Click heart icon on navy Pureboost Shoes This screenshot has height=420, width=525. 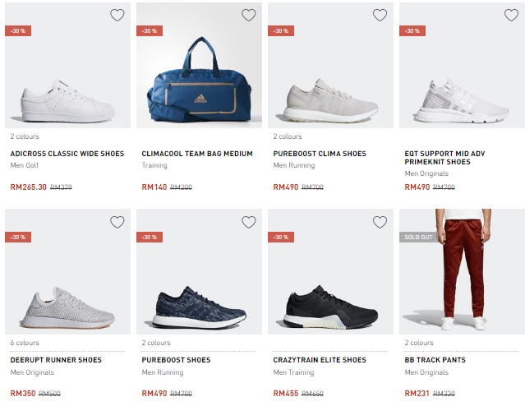(249, 222)
